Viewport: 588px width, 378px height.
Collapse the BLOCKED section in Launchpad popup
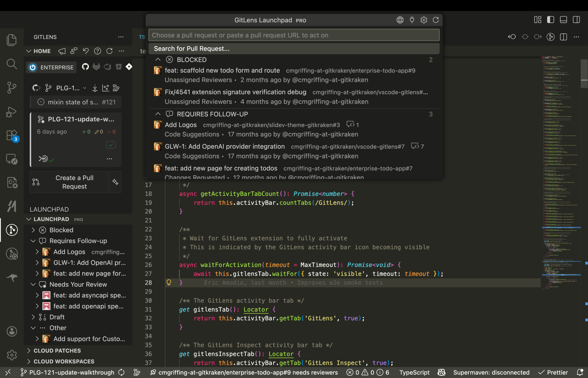click(x=158, y=59)
